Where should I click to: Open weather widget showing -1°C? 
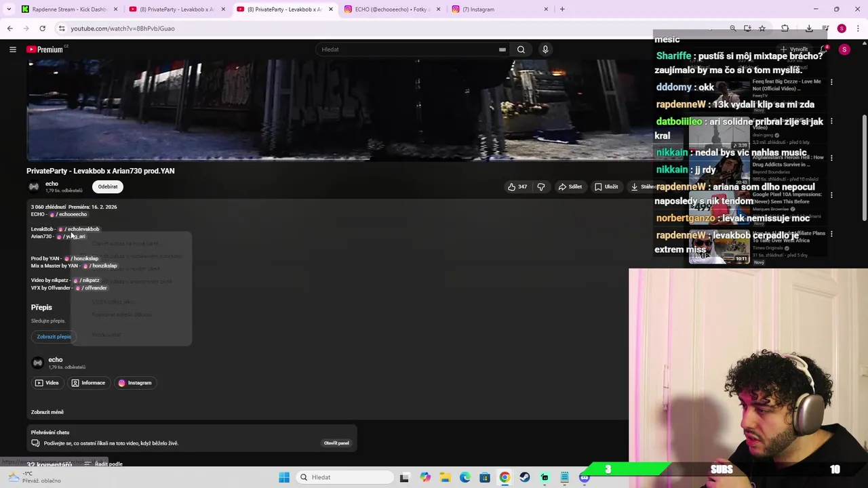coord(34,477)
